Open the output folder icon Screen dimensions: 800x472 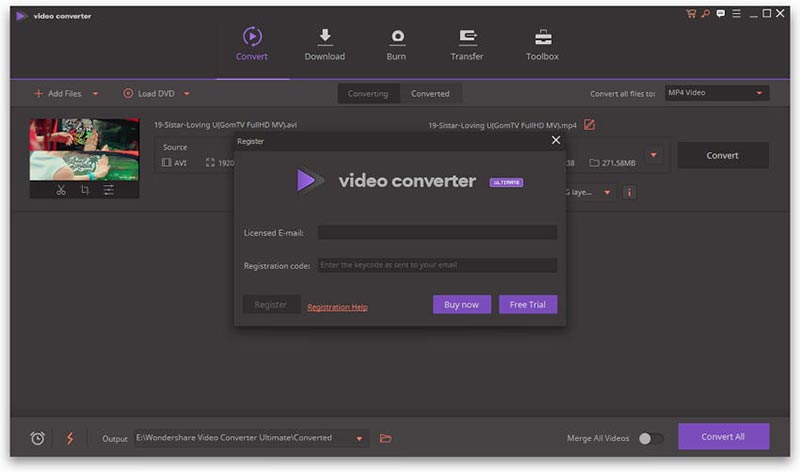pos(386,438)
